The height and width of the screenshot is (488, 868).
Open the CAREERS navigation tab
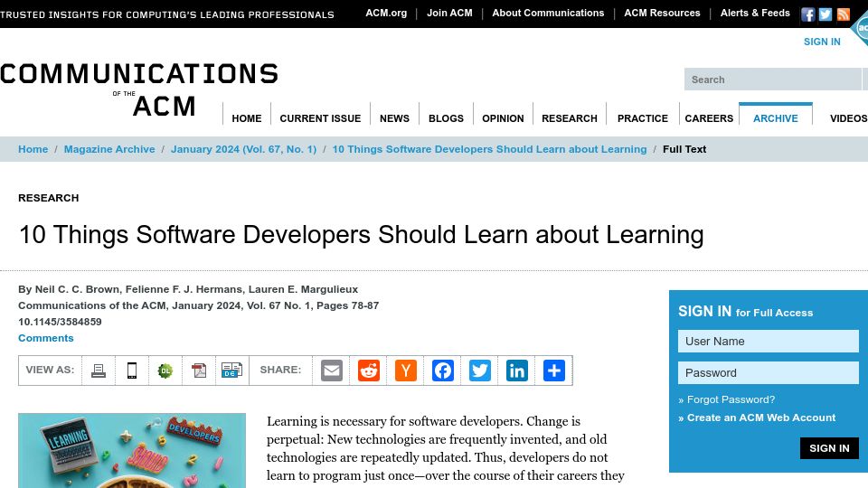point(709,118)
